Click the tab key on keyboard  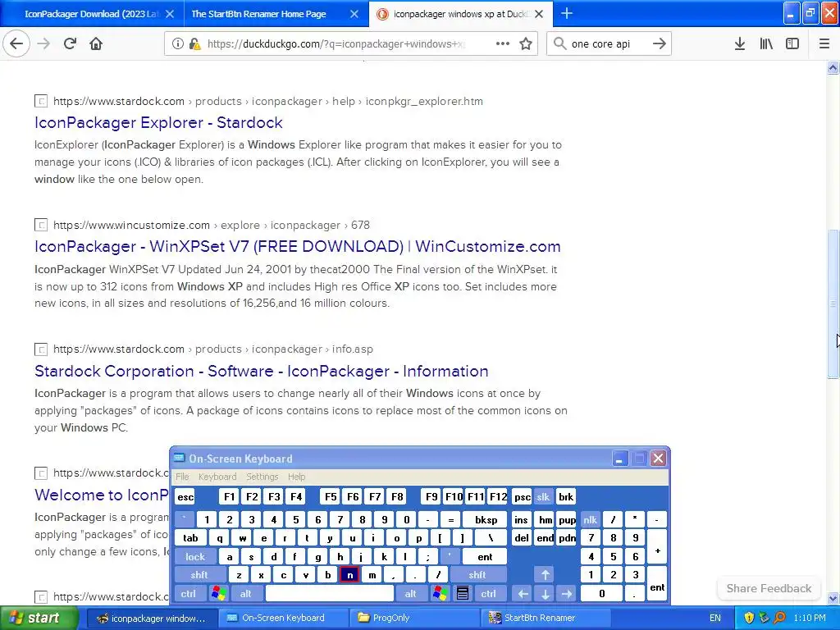tap(190, 538)
